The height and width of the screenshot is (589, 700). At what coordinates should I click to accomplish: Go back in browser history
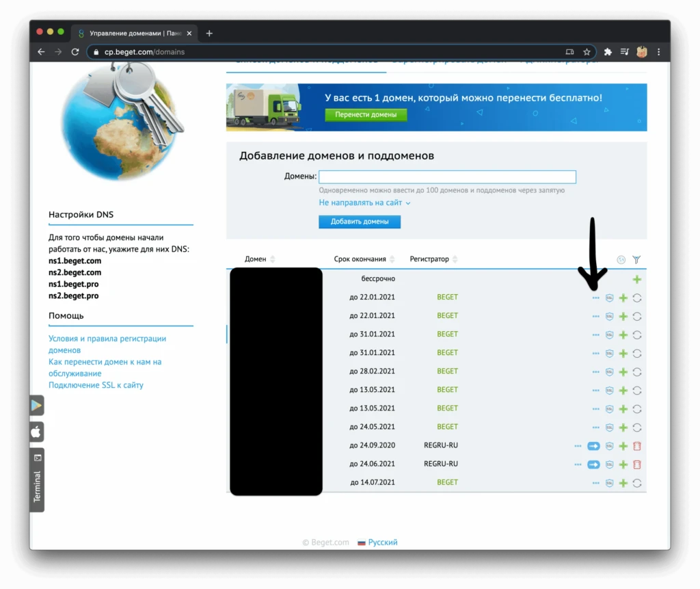[x=41, y=52]
